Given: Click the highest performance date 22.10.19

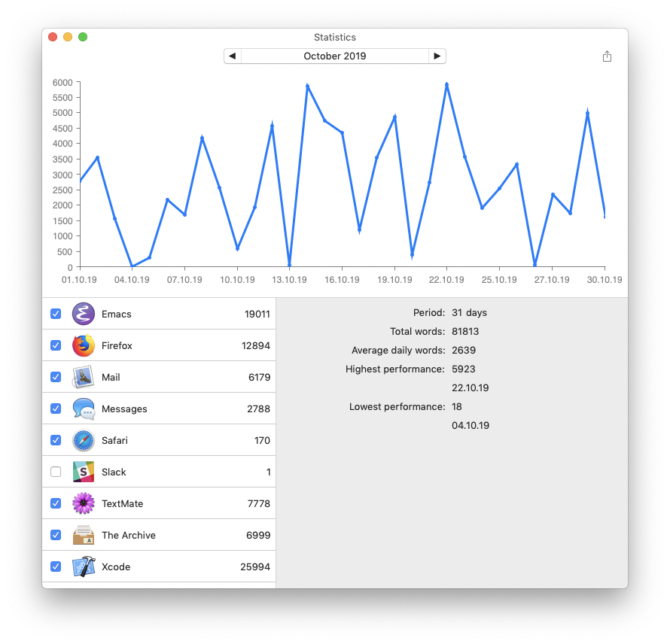Looking at the screenshot, I should (470, 387).
